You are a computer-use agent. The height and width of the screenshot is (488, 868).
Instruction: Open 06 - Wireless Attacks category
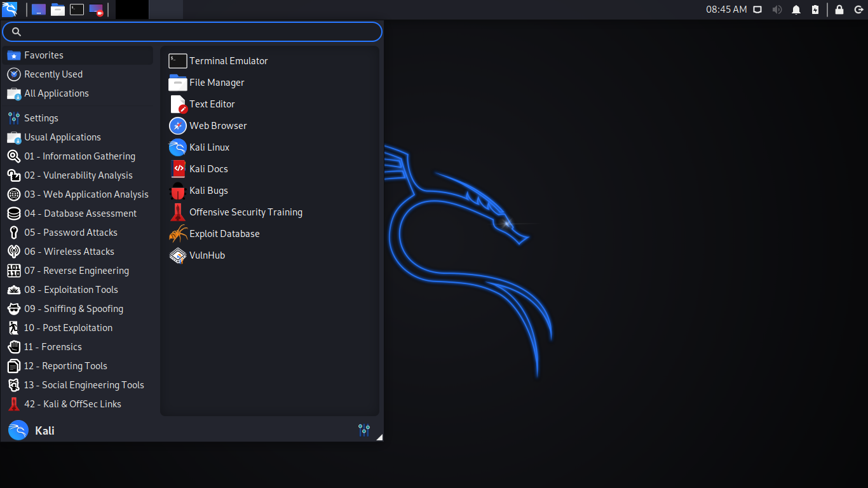[78, 252]
